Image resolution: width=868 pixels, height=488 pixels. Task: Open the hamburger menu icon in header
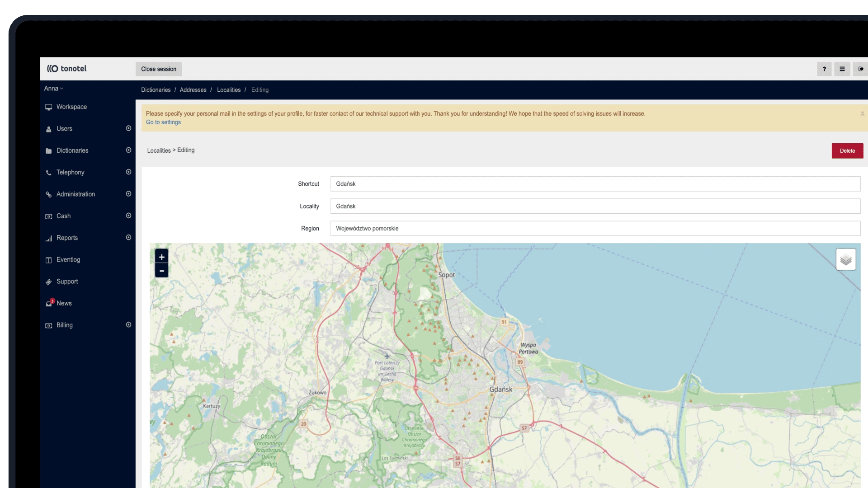(842, 69)
